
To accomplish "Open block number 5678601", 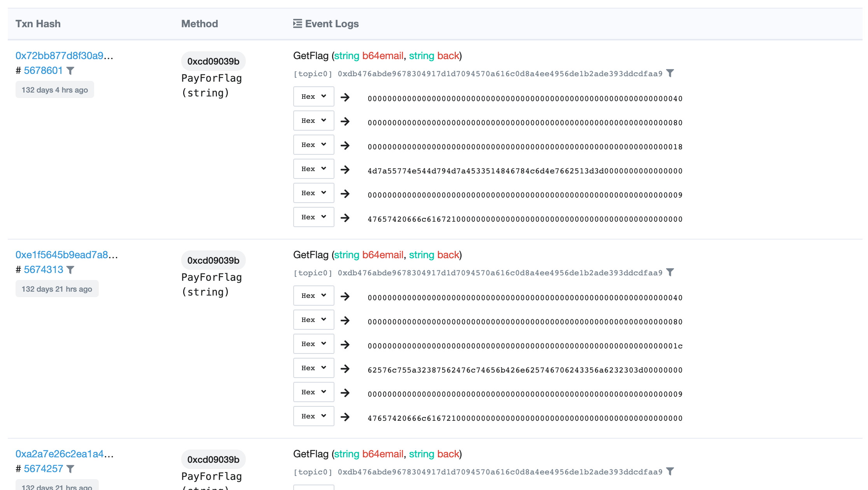I will pos(43,70).
